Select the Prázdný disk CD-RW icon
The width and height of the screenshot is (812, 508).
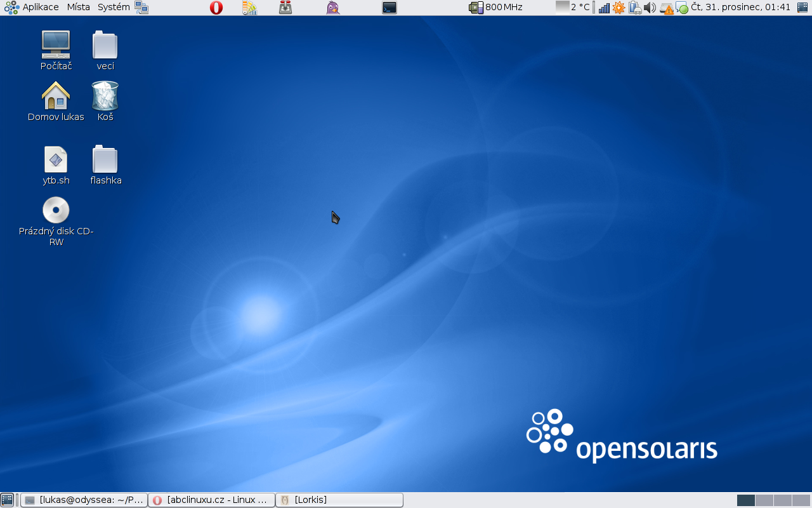pos(56,222)
